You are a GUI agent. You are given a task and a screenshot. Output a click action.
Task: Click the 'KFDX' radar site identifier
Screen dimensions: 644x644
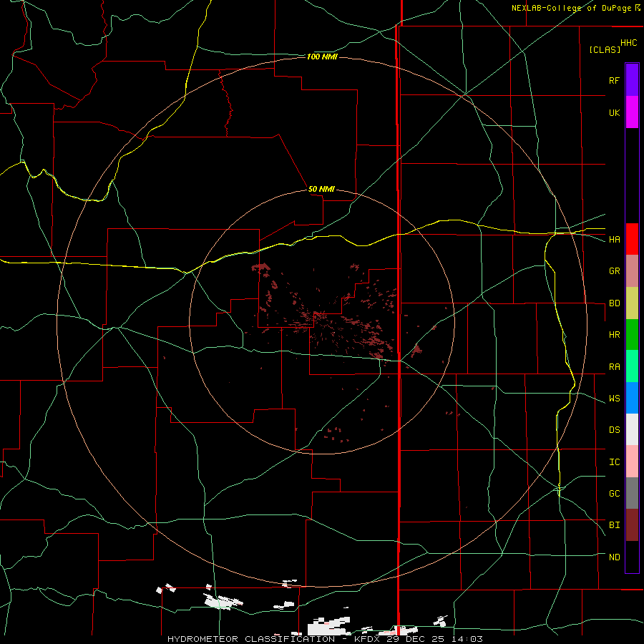click(366, 639)
